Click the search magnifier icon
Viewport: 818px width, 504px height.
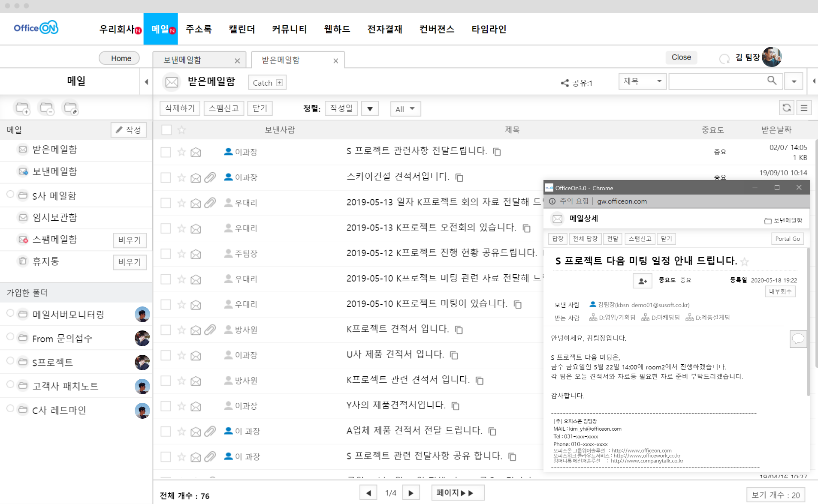point(772,81)
